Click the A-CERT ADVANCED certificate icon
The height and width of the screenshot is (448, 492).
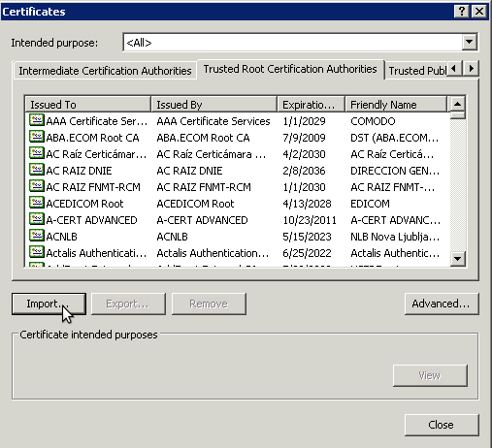click(x=37, y=219)
